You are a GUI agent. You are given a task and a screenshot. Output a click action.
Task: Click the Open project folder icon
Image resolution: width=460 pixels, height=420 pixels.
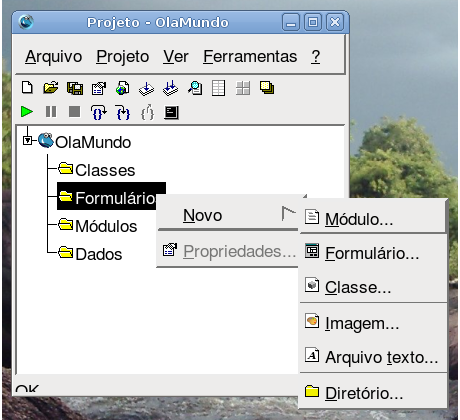(x=51, y=88)
